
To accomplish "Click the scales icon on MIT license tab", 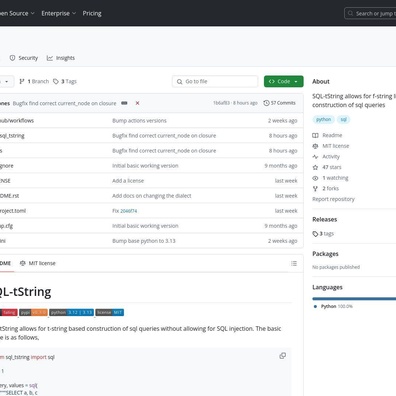I will click(23, 263).
